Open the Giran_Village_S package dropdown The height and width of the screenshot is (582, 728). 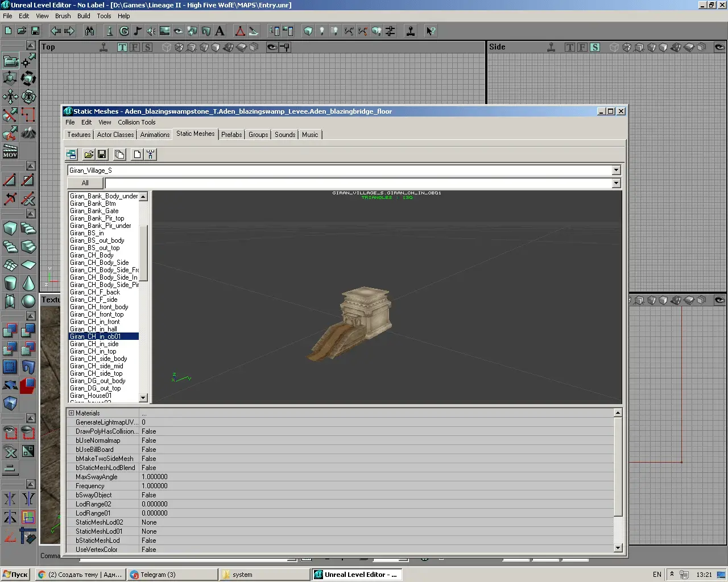(616, 171)
